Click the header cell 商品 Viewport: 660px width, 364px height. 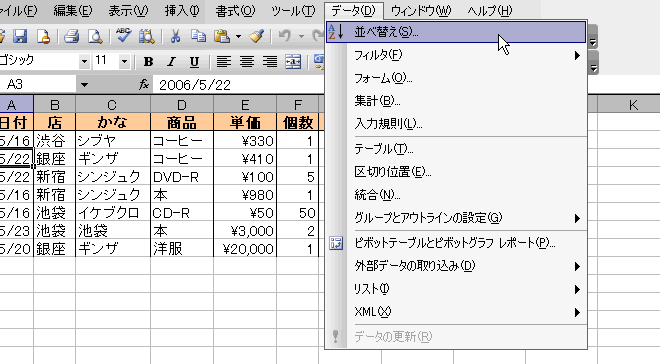(x=182, y=122)
